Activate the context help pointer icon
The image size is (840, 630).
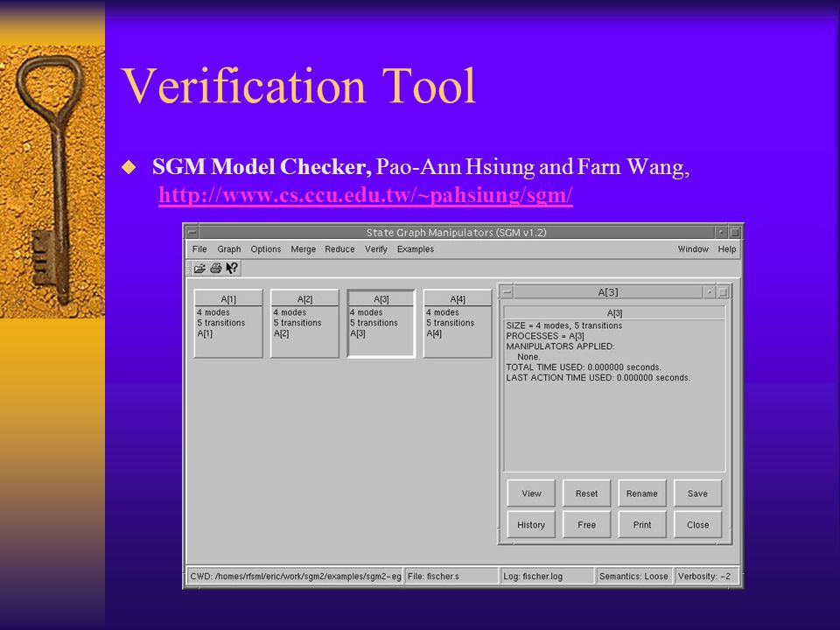tap(232, 268)
